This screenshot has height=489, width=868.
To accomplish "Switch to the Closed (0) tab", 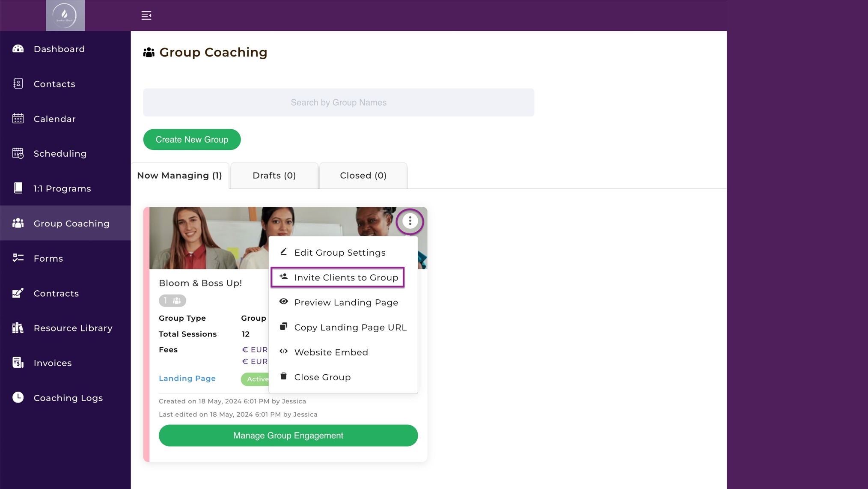I will click(x=363, y=176).
